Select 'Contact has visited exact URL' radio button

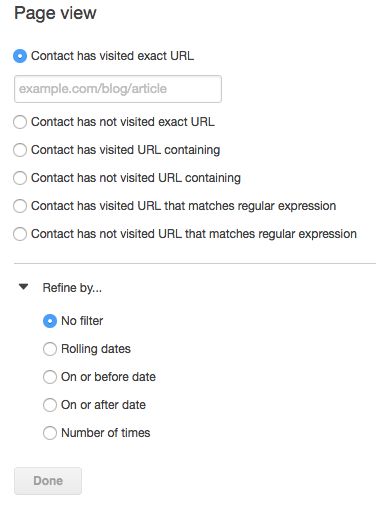(20, 56)
